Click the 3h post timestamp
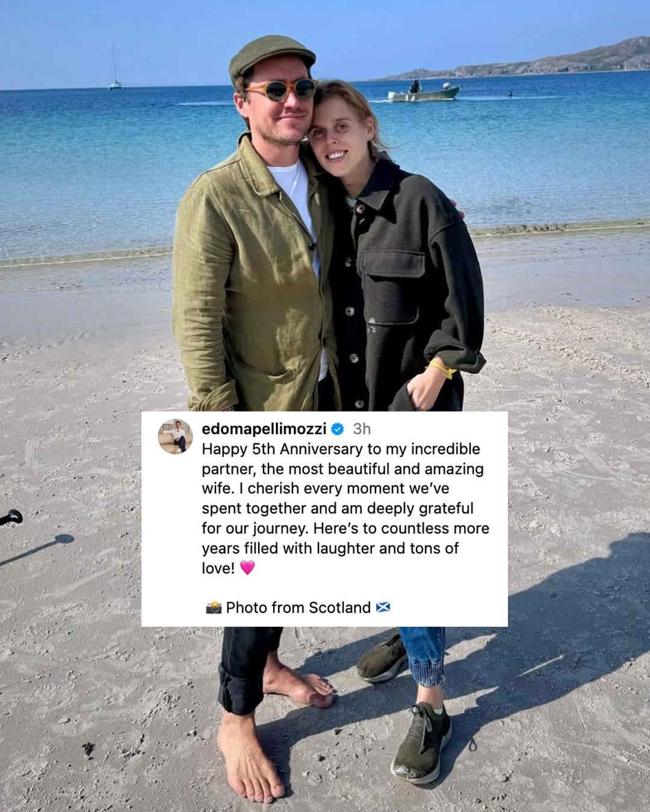Image resolution: width=650 pixels, height=812 pixels. (x=362, y=429)
